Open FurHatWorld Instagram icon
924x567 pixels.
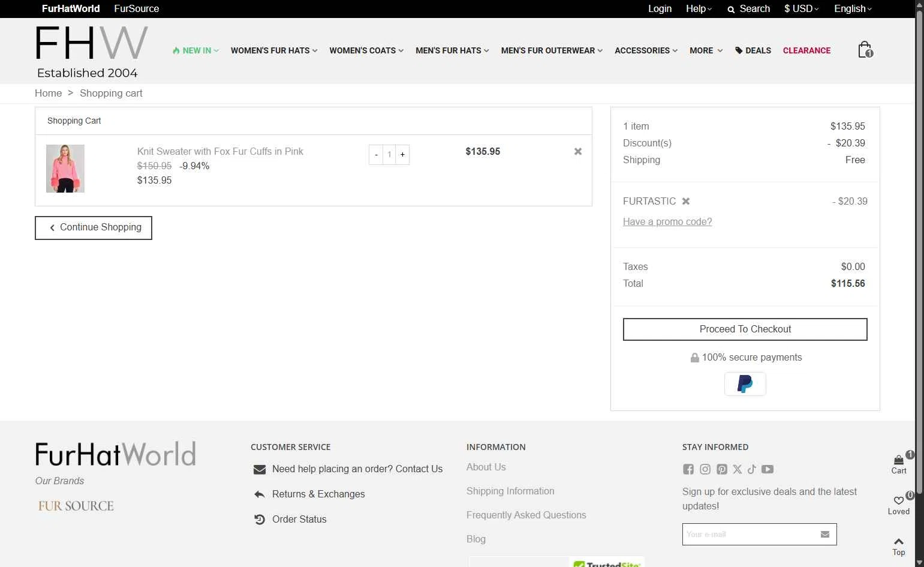pos(705,469)
